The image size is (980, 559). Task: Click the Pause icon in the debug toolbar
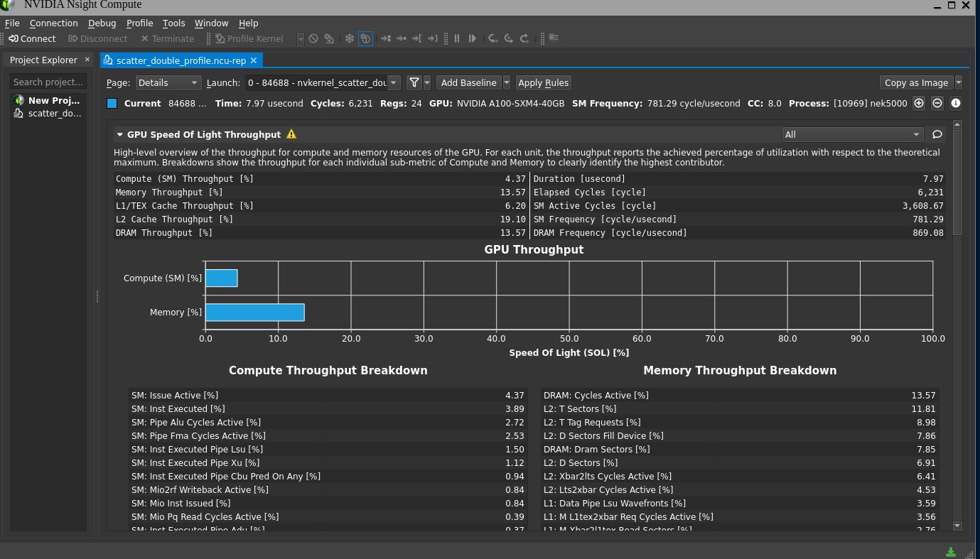pos(457,38)
